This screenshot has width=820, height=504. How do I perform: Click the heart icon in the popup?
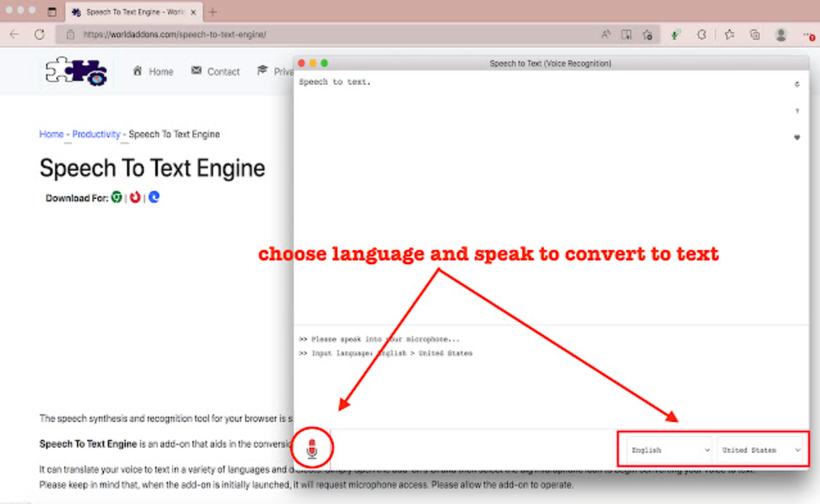pyautogui.click(x=797, y=137)
